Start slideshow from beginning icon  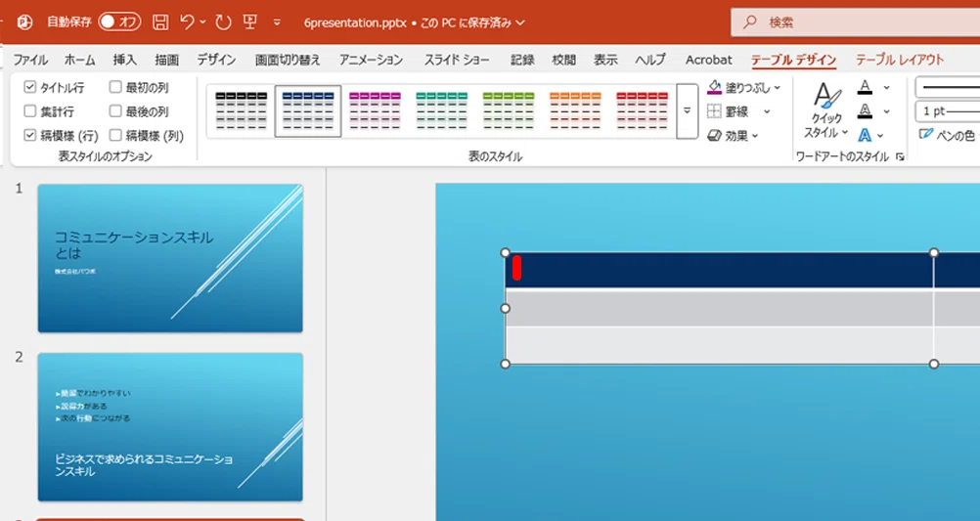point(250,22)
